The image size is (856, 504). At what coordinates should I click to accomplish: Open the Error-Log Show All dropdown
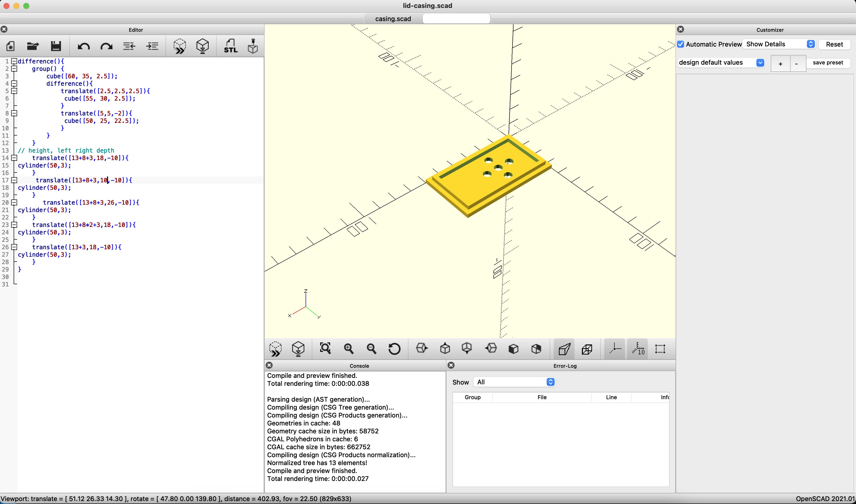514,382
